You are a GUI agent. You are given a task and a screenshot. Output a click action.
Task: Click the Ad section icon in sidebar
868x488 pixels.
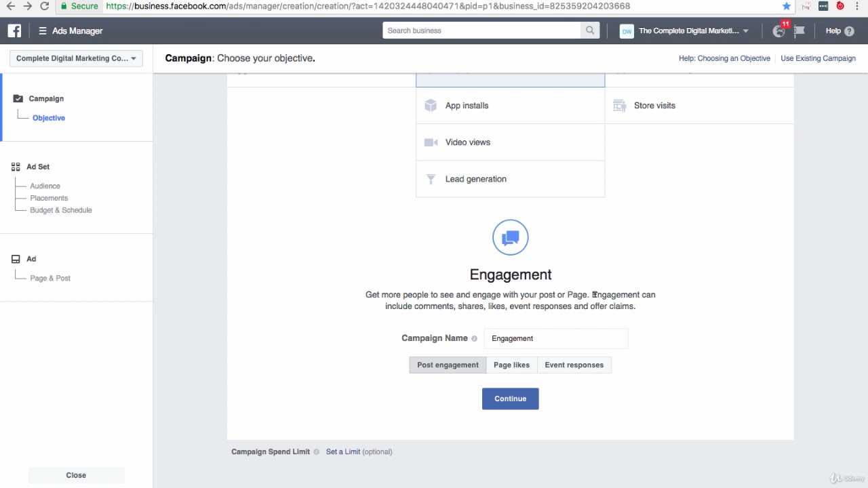(16, 259)
